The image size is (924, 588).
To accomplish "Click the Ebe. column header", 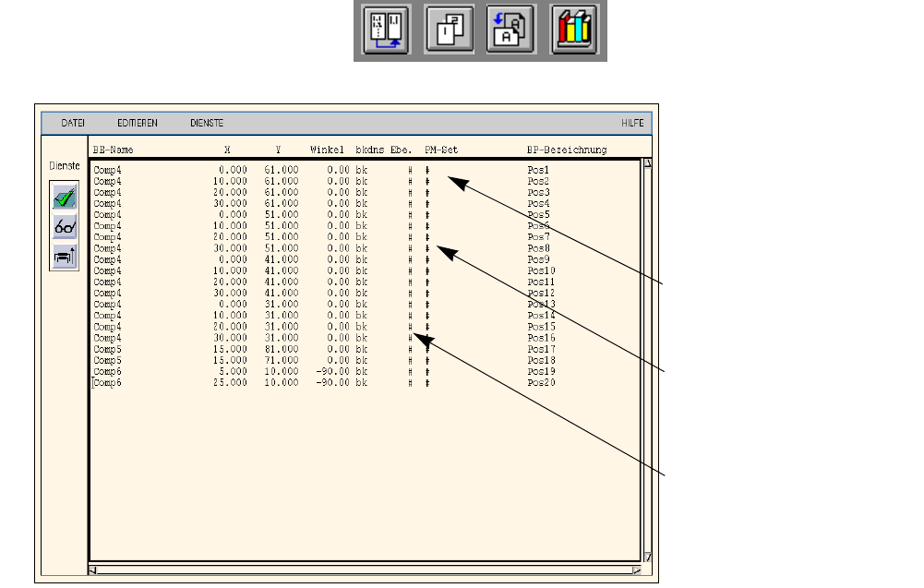I will pos(402,150).
